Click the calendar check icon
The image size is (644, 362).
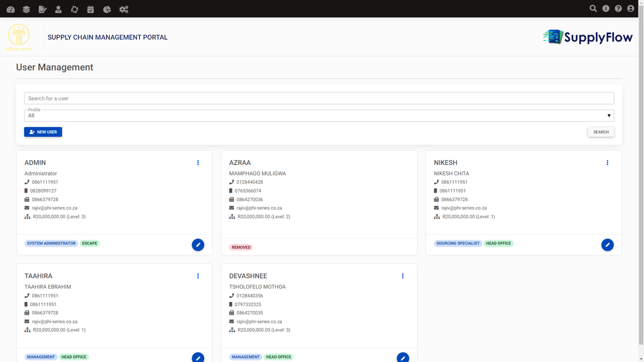(91, 9)
